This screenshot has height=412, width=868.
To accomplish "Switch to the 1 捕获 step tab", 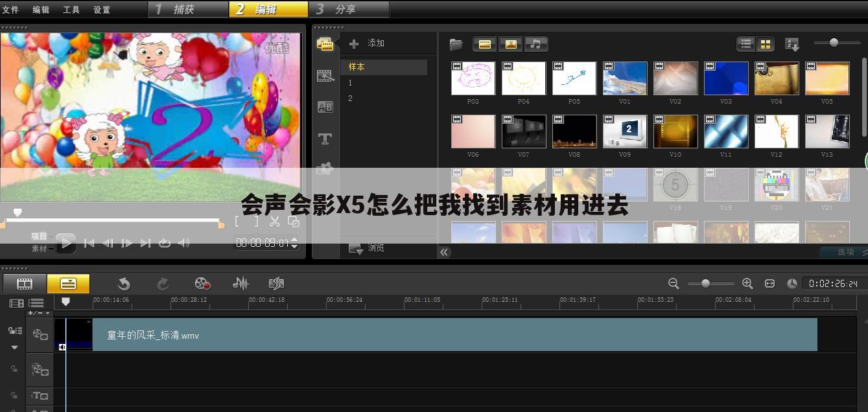I will (188, 9).
